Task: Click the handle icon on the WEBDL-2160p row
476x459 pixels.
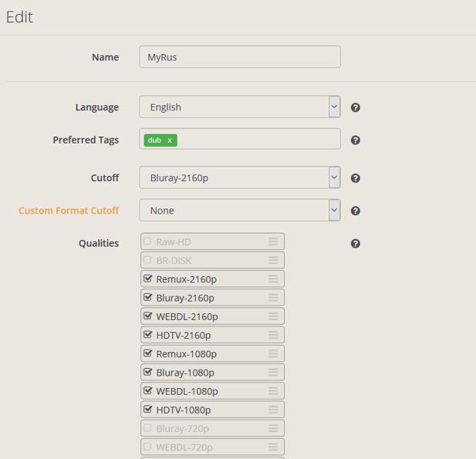Action: tap(273, 316)
